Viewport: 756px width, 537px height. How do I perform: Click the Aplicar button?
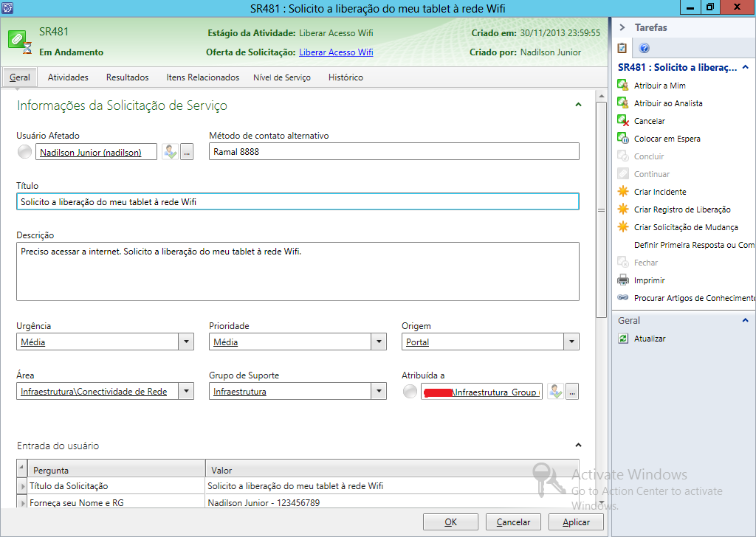pyautogui.click(x=576, y=522)
